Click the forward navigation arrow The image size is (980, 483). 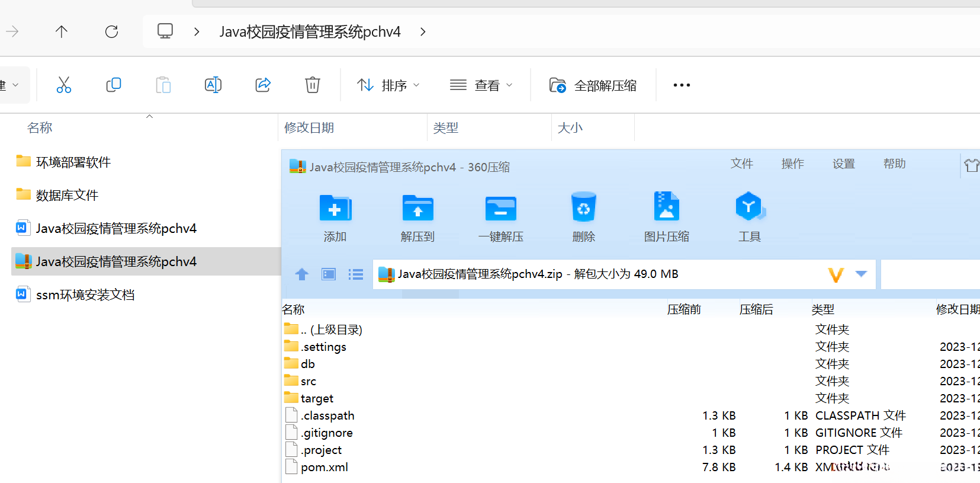12,31
